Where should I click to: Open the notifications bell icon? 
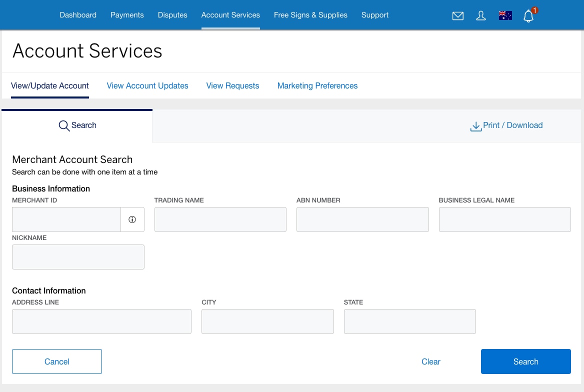pyautogui.click(x=528, y=16)
